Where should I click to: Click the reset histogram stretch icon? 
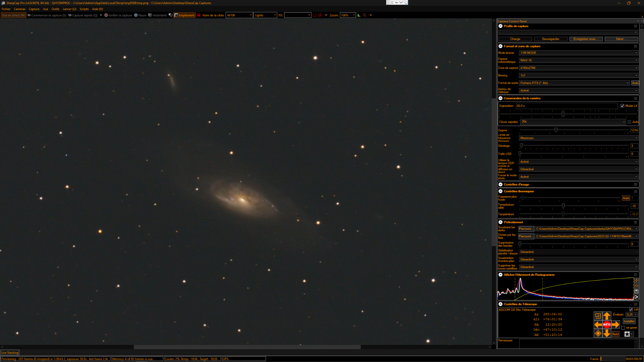(x=636, y=286)
